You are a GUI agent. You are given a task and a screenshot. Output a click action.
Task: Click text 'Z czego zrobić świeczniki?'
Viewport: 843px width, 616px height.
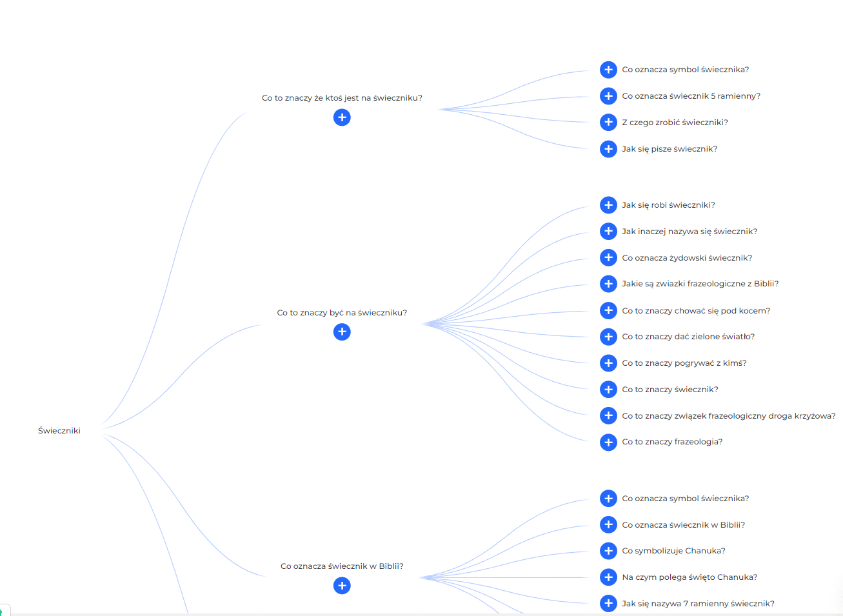tap(675, 123)
